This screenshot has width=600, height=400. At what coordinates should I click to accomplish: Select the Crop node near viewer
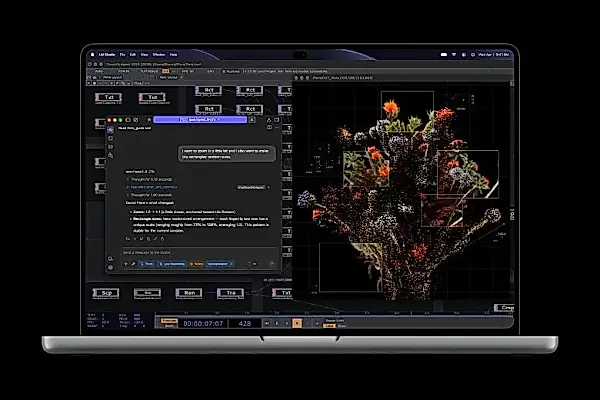pos(504,308)
